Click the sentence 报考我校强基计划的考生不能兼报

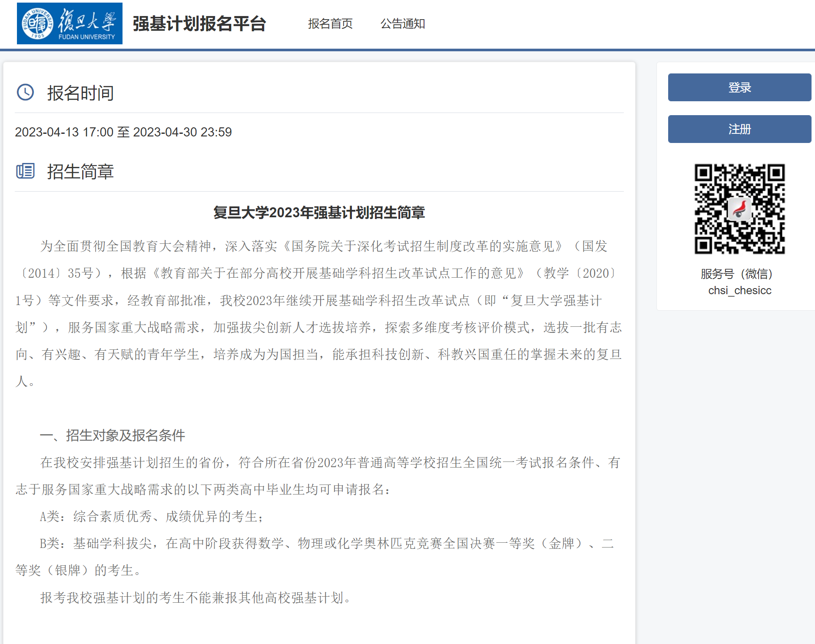click(x=195, y=598)
